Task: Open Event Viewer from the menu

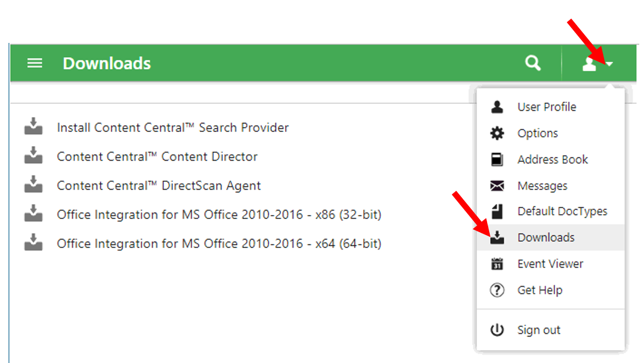Action: point(551,264)
